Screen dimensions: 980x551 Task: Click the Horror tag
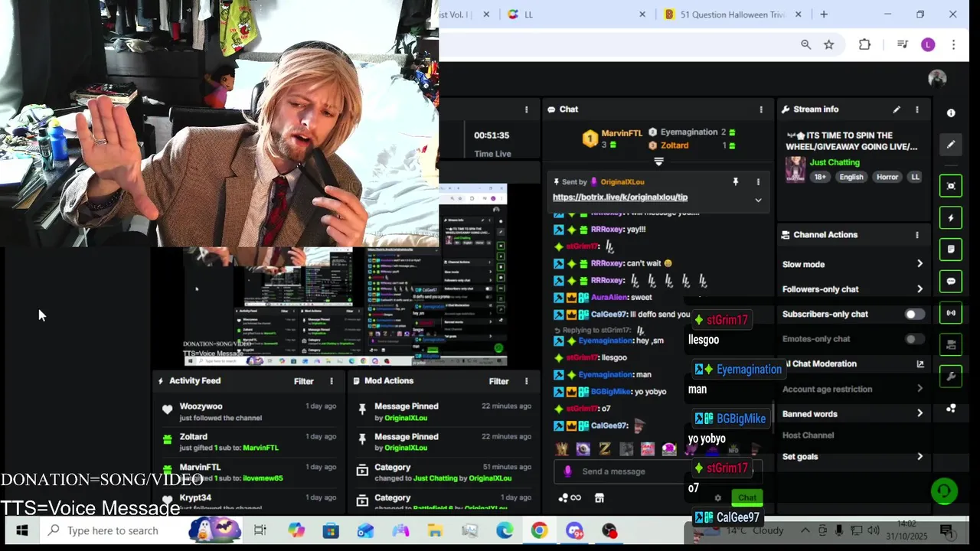click(x=887, y=177)
